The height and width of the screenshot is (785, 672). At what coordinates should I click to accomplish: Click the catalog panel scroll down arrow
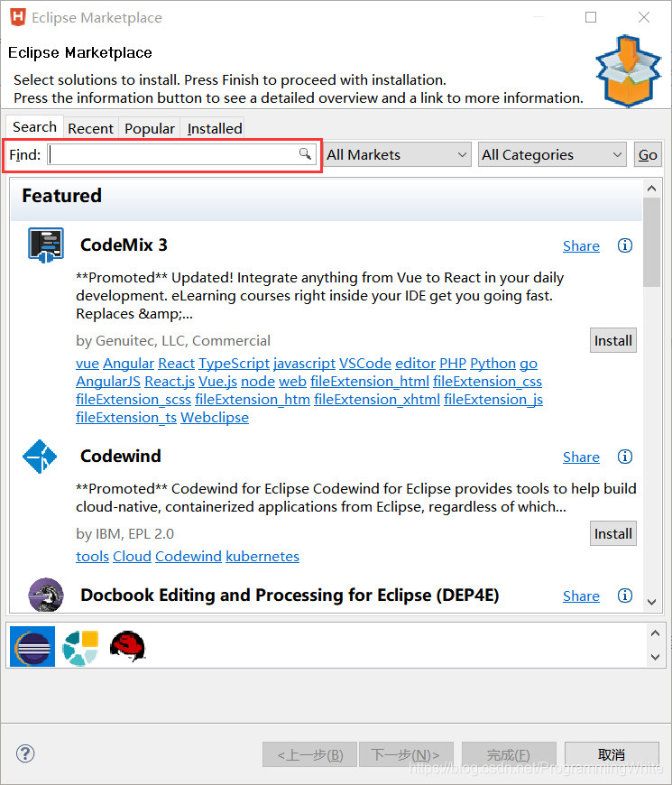coord(655,657)
